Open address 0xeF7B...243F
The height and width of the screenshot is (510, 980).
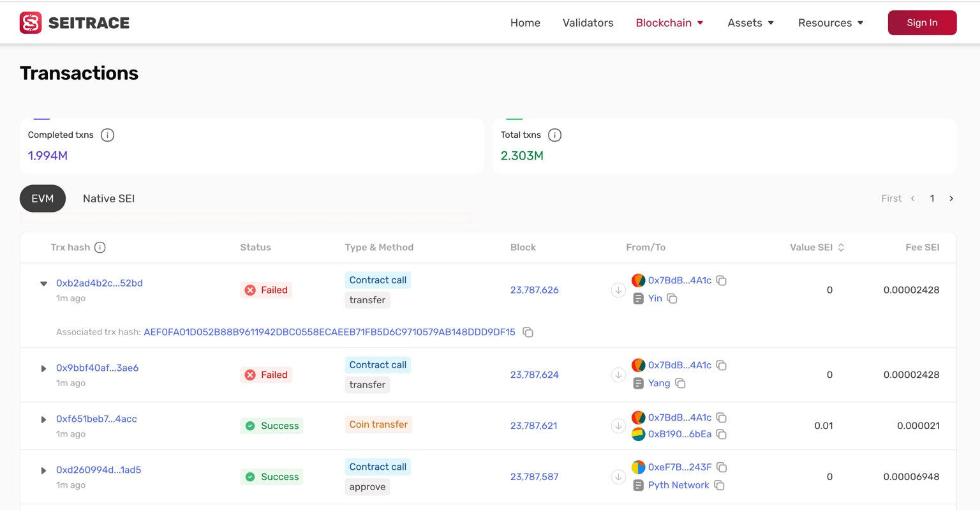680,468
